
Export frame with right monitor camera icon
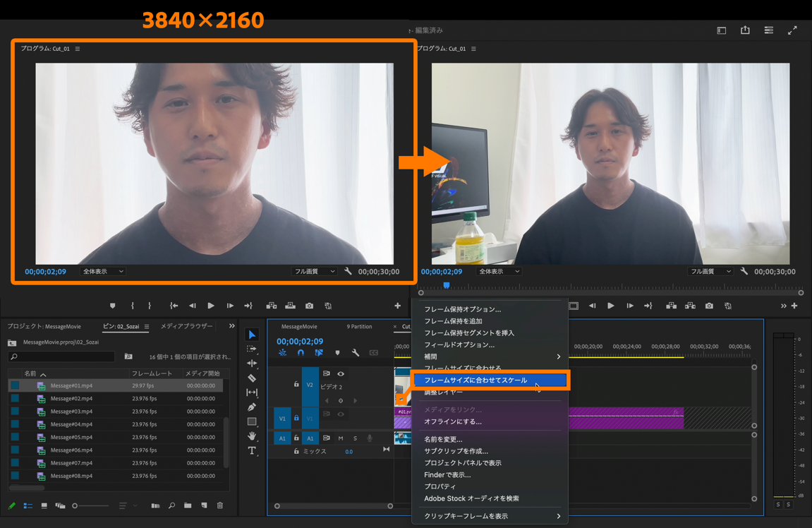tap(709, 306)
